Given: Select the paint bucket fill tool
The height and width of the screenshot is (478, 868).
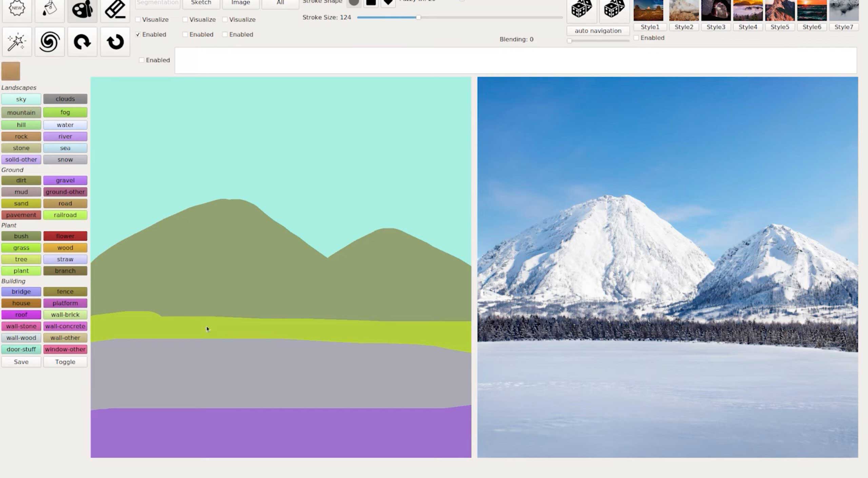Looking at the screenshot, I should (x=50, y=9).
